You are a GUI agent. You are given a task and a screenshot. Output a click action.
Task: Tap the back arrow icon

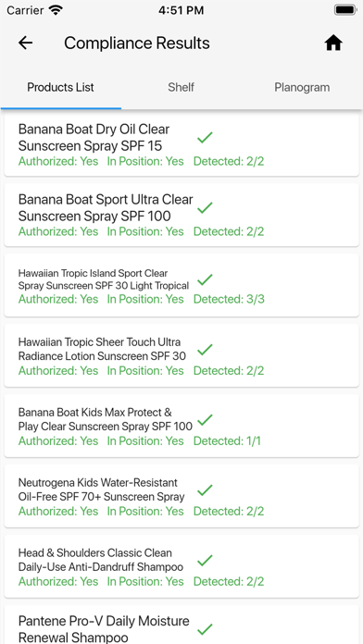click(x=26, y=43)
